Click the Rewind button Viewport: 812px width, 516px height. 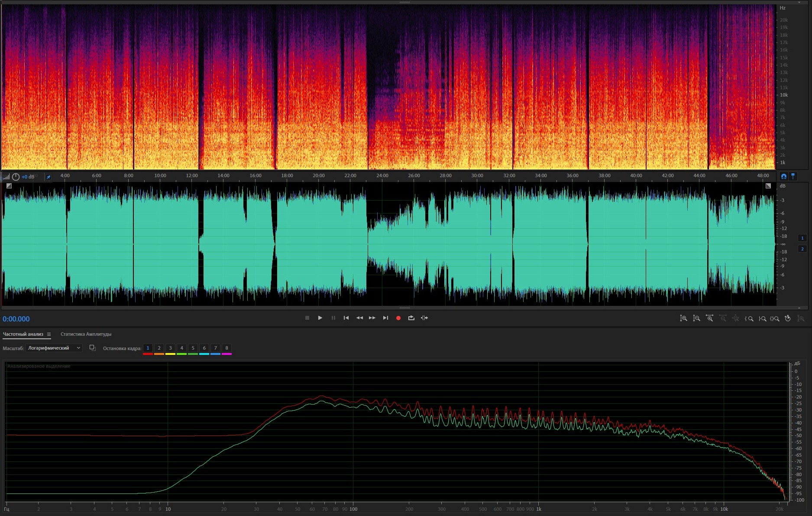[x=359, y=318]
